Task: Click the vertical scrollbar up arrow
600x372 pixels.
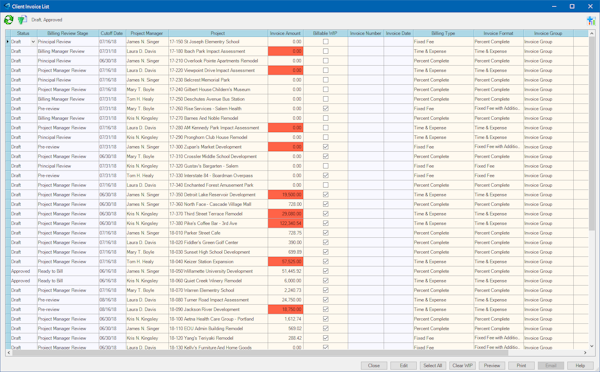Action: [x=592, y=34]
